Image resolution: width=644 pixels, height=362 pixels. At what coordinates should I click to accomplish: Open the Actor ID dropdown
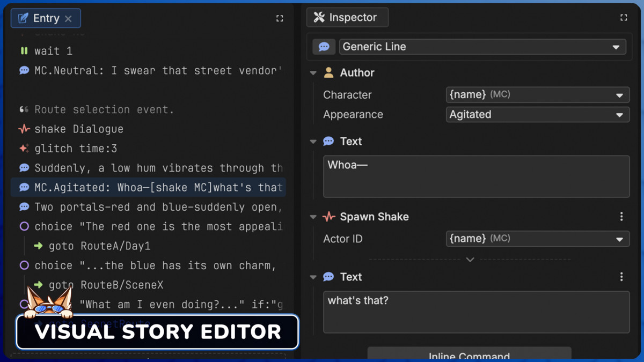[x=537, y=239]
